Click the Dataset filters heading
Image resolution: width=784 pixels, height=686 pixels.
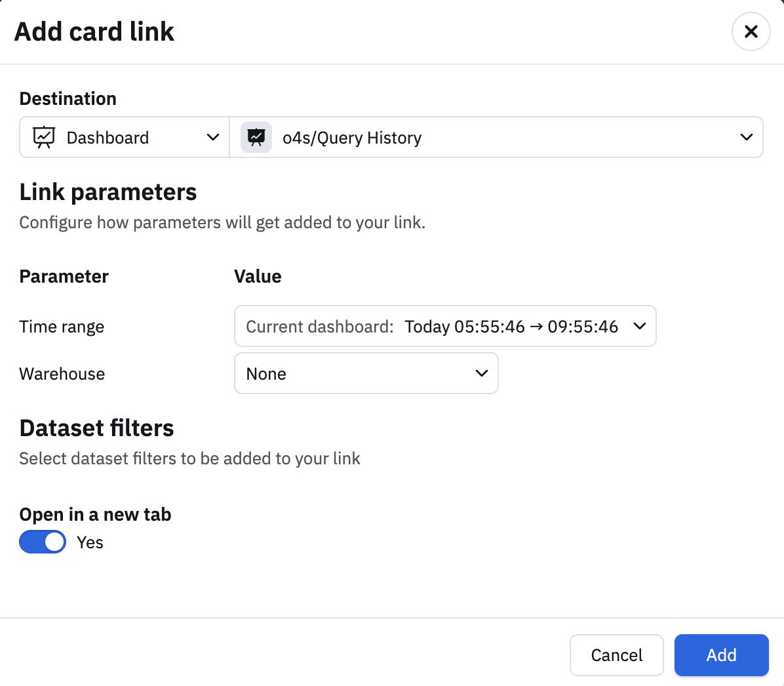click(x=96, y=428)
